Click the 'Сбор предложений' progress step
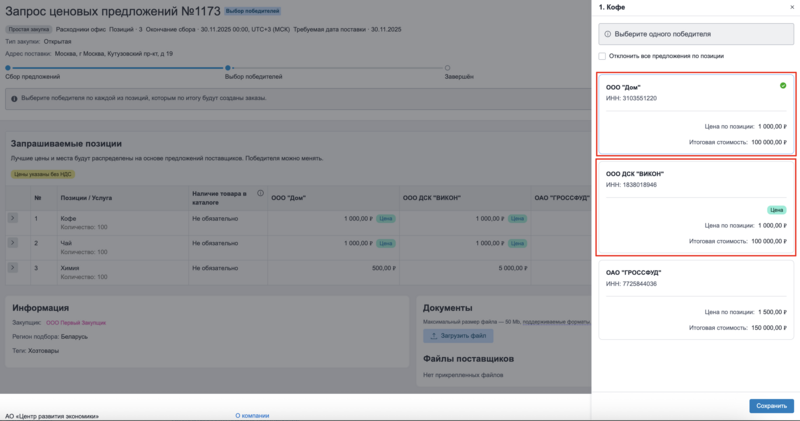800x421 pixels. point(31,76)
